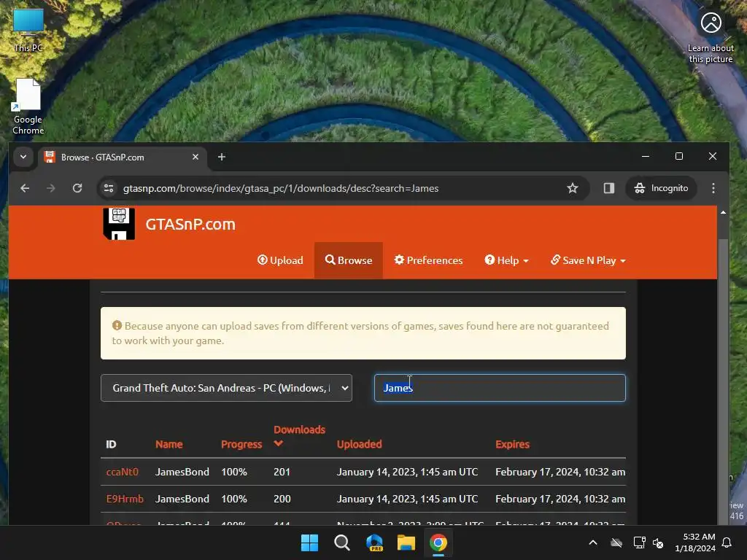Open the game selection combo box

click(x=226, y=388)
